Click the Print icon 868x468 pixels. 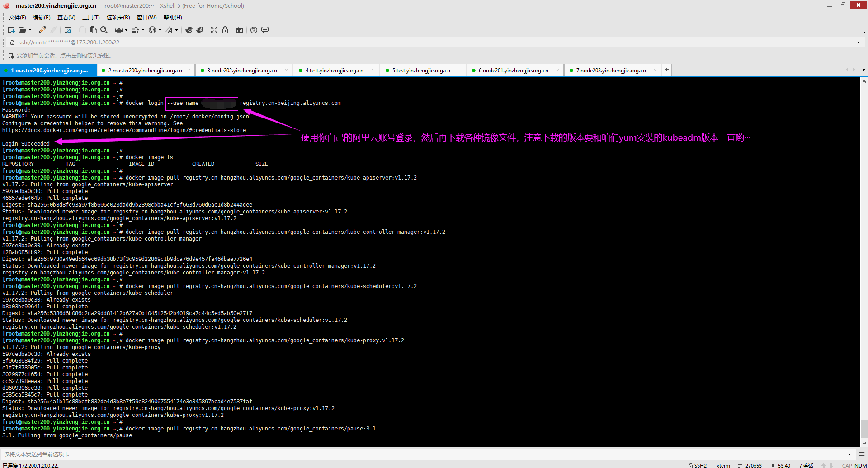[x=118, y=30]
